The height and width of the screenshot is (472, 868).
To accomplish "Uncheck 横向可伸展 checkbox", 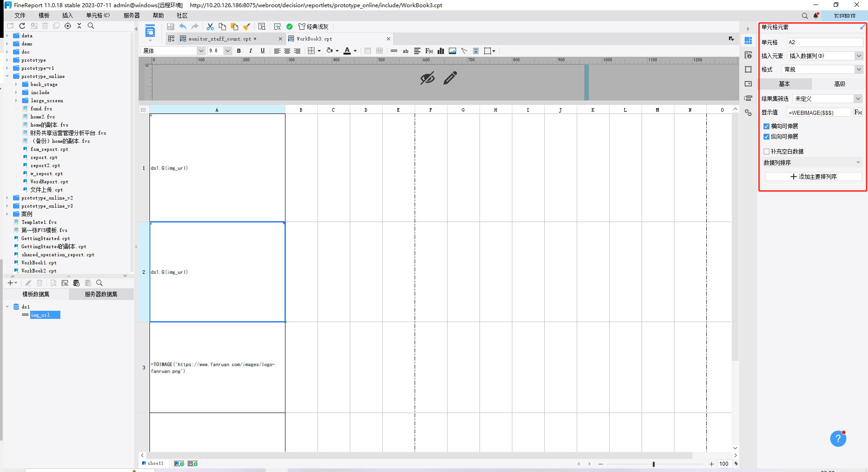I will point(766,127).
